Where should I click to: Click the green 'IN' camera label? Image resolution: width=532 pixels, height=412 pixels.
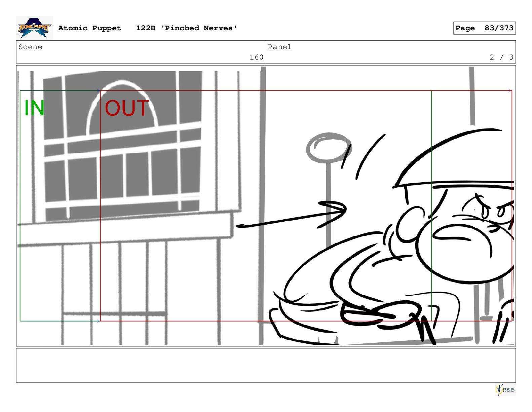34,108
